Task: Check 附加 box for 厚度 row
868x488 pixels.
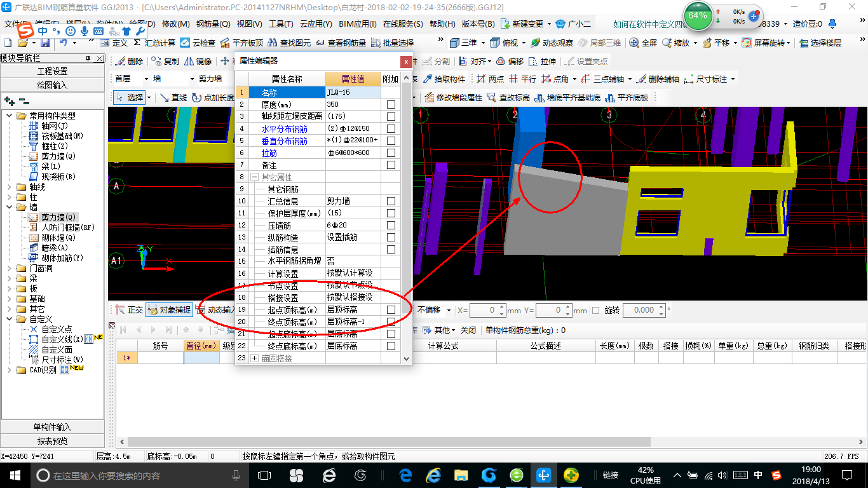Action: 391,105
